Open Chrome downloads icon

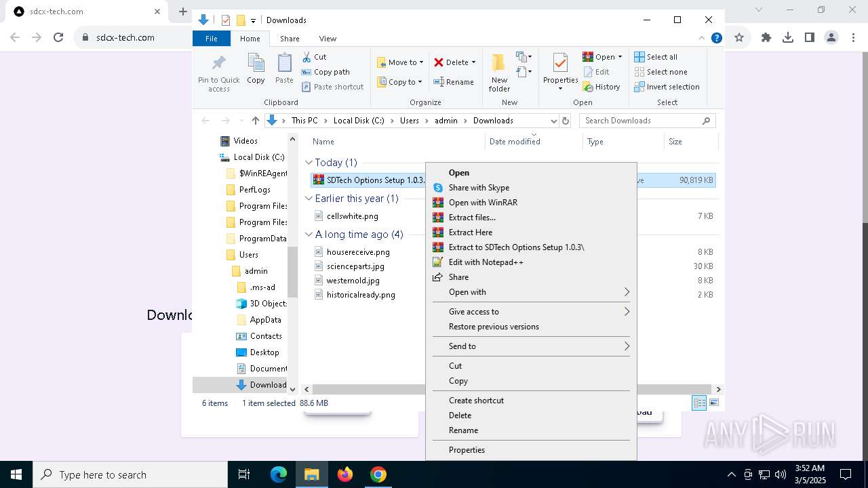tap(788, 38)
